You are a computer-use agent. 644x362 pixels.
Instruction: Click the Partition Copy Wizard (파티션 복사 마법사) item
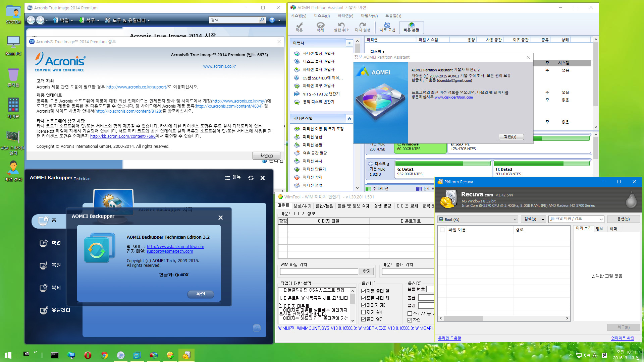[x=318, y=70]
